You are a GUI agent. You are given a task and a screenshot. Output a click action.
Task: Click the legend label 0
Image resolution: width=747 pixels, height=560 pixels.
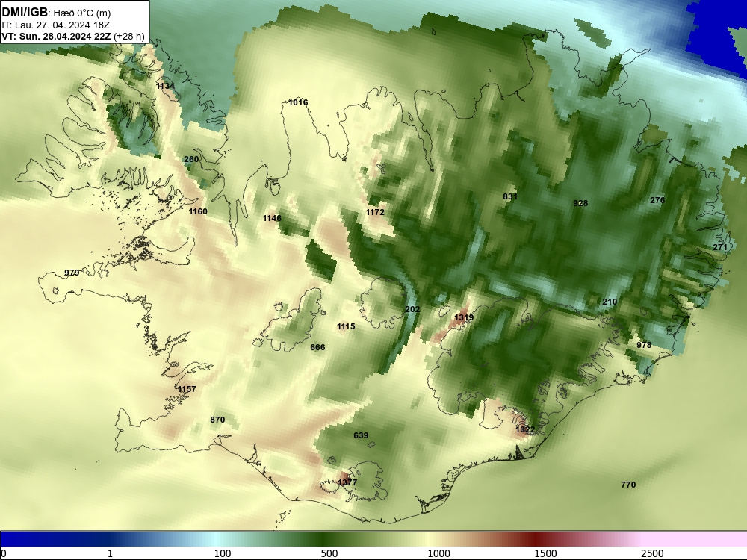[4, 553]
